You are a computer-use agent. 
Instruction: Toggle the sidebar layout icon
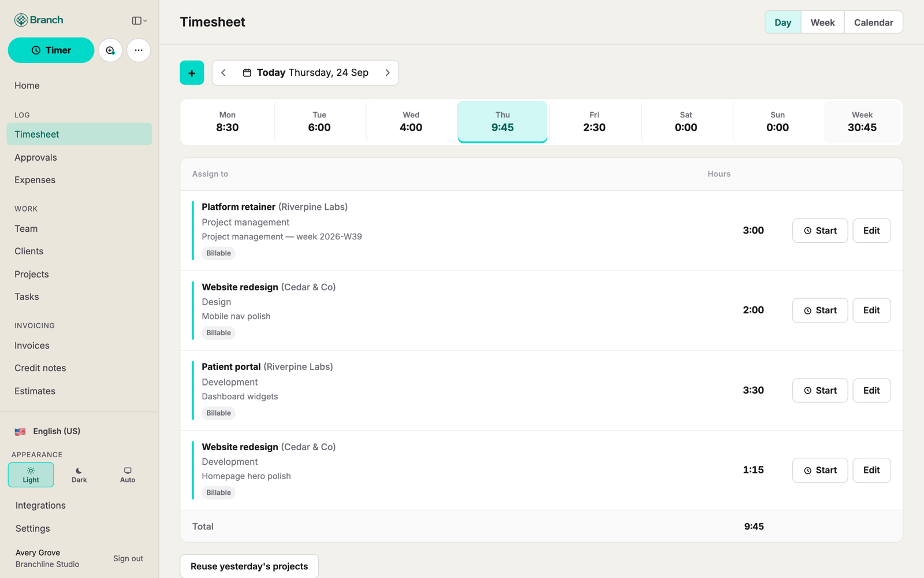139,21
